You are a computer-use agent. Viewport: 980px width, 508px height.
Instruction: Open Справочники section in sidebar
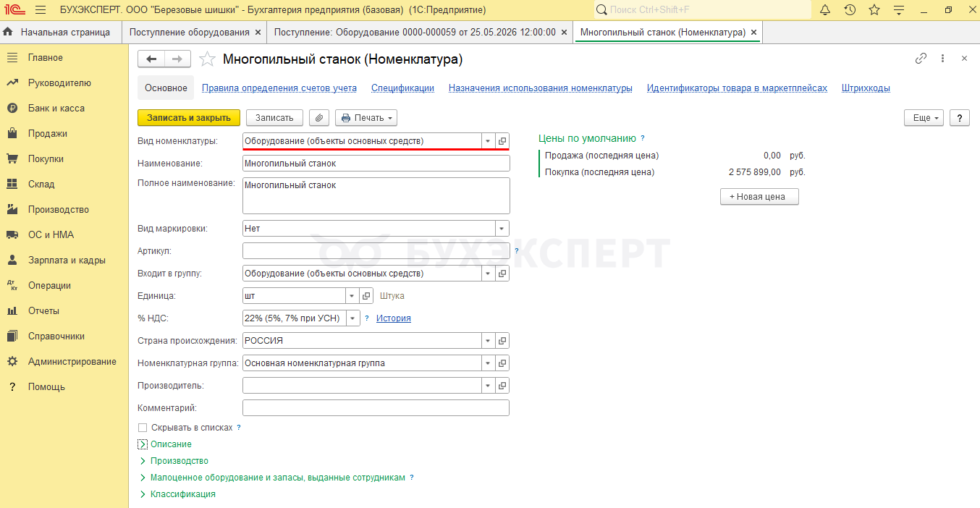point(56,336)
